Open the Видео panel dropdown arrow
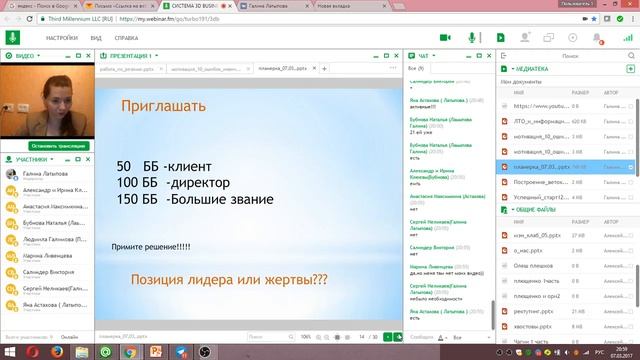640x360 pixels. tap(39, 56)
